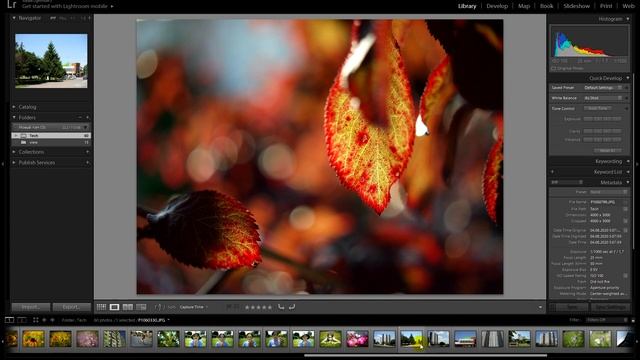Go forward with filmstrip right arrow
640x360 pixels.
point(52,320)
